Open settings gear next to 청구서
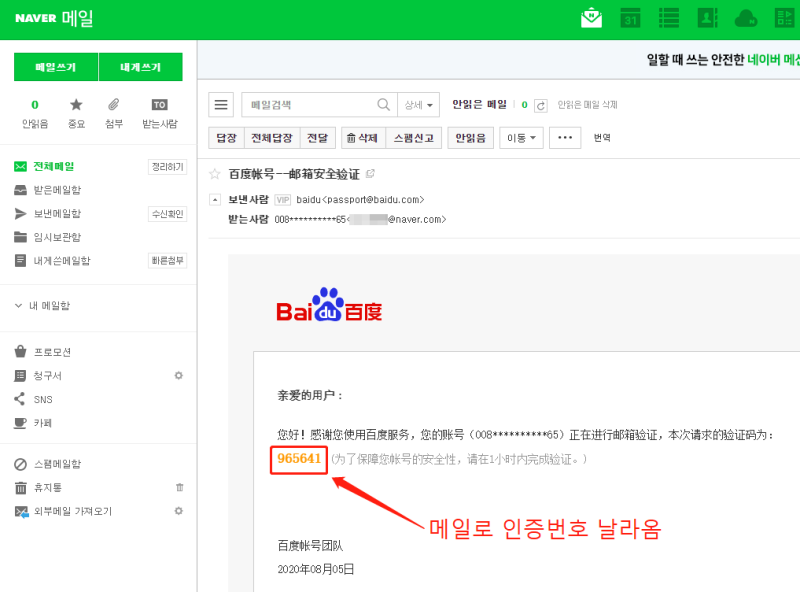800x592 pixels. coord(179,376)
